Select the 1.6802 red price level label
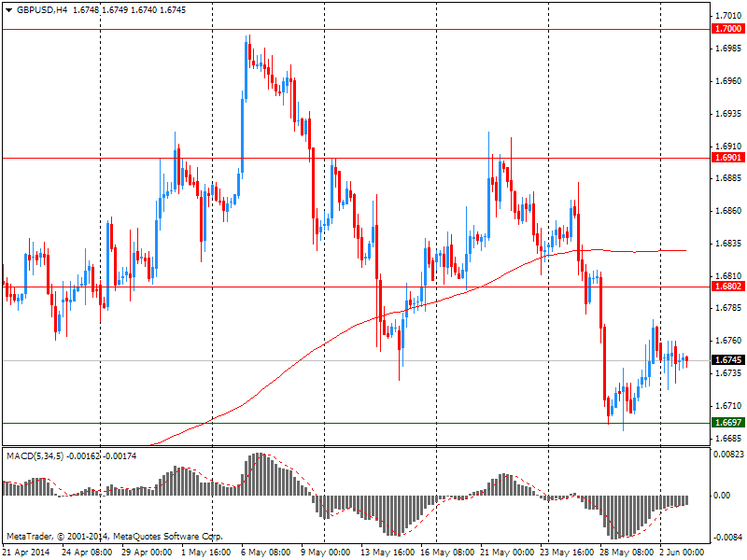 [728, 287]
